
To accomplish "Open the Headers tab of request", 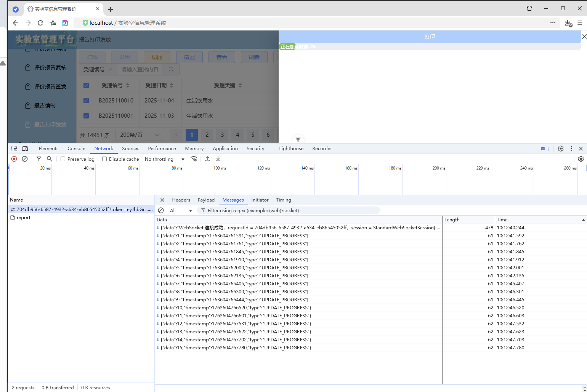I will point(181,200).
